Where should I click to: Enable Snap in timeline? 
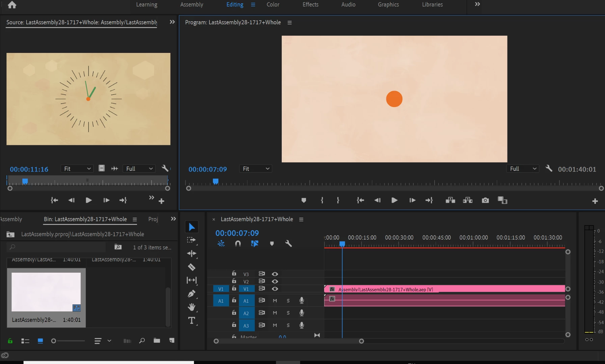click(238, 243)
